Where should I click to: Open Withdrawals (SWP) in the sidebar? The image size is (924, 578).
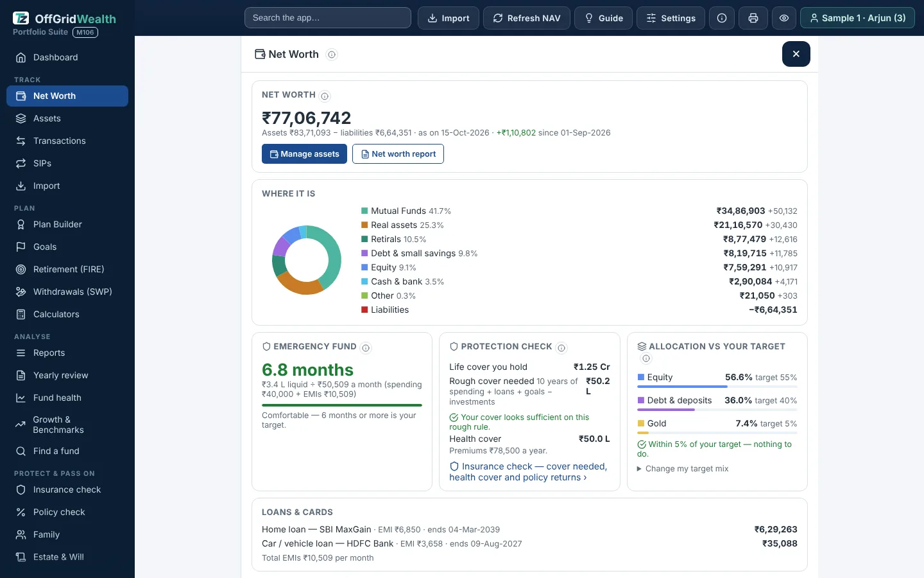pyautogui.click(x=67, y=292)
